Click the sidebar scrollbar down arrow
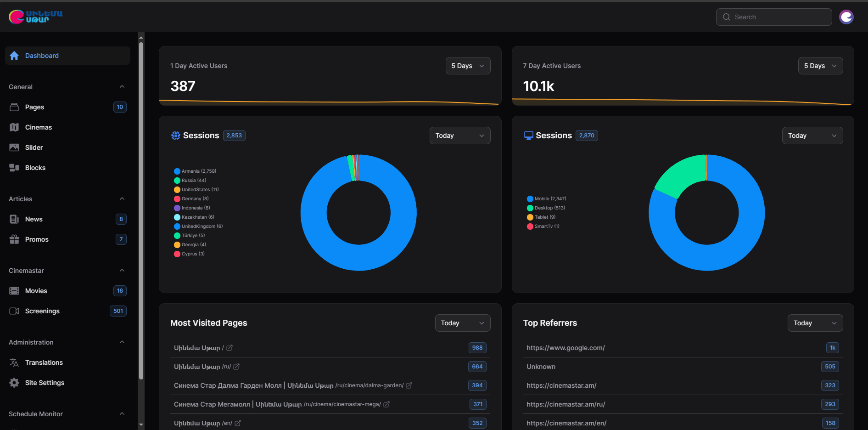Screen dimensions: 868x430 coord(141,425)
